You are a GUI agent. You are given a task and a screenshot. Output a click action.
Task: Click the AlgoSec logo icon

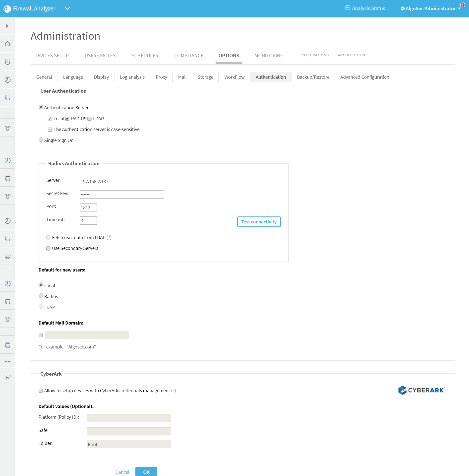[7, 9]
